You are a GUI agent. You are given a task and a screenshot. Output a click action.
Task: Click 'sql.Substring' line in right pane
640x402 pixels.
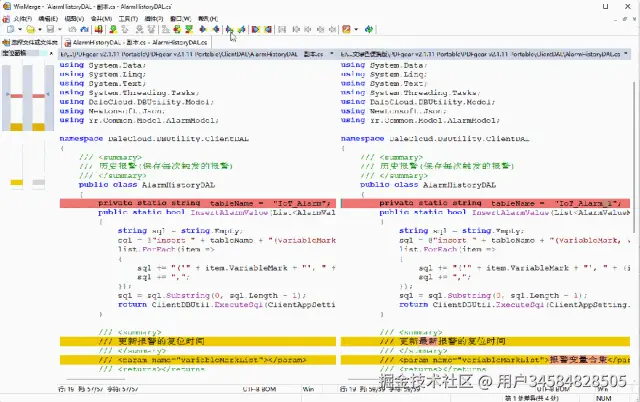[x=493, y=295]
